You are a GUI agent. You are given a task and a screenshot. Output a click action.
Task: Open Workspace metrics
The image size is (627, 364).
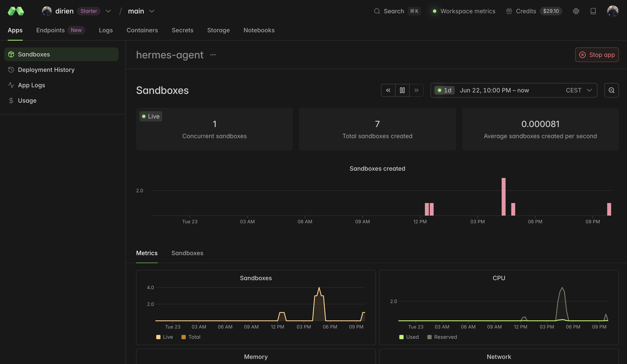pos(464,11)
